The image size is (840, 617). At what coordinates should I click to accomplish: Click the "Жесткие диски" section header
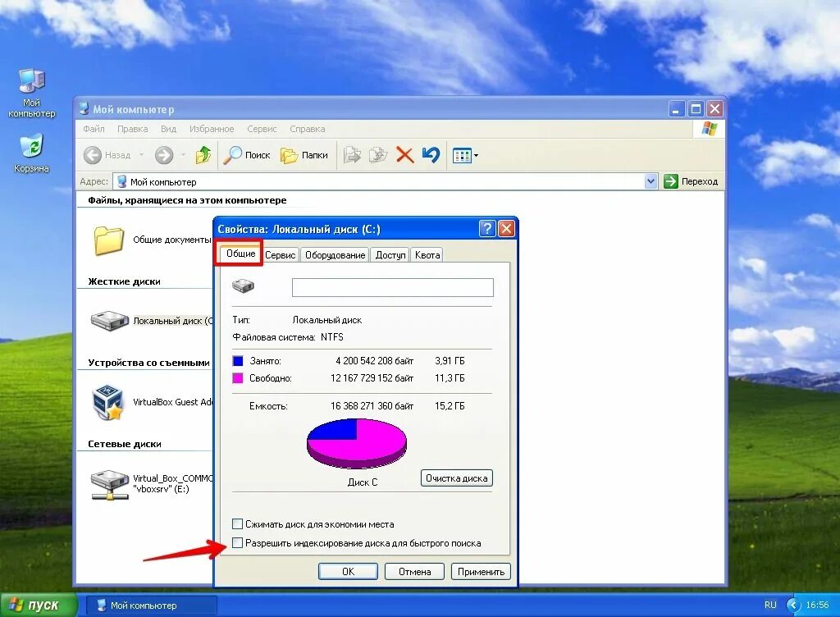[x=125, y=281]
